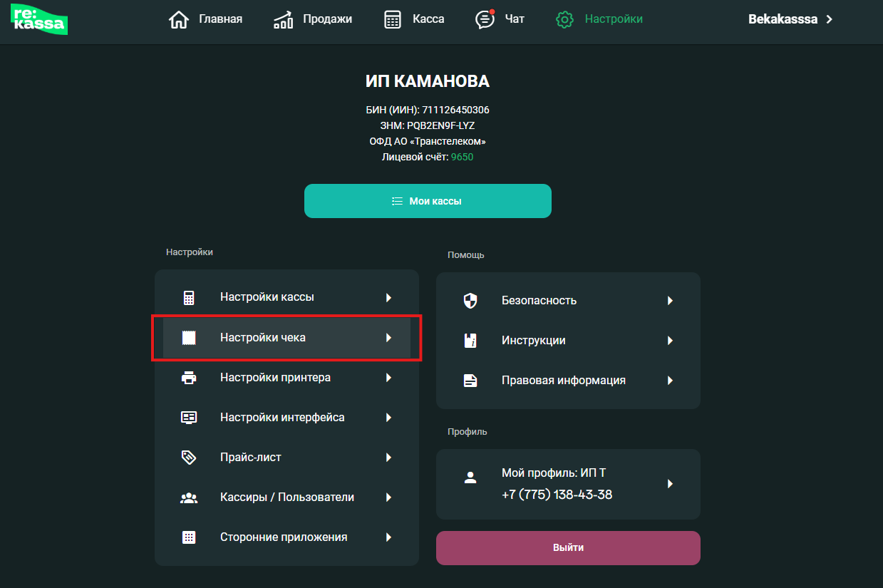Expand arrow for Настройки чека
Screen dimensions: 883x588
[388, 338]
